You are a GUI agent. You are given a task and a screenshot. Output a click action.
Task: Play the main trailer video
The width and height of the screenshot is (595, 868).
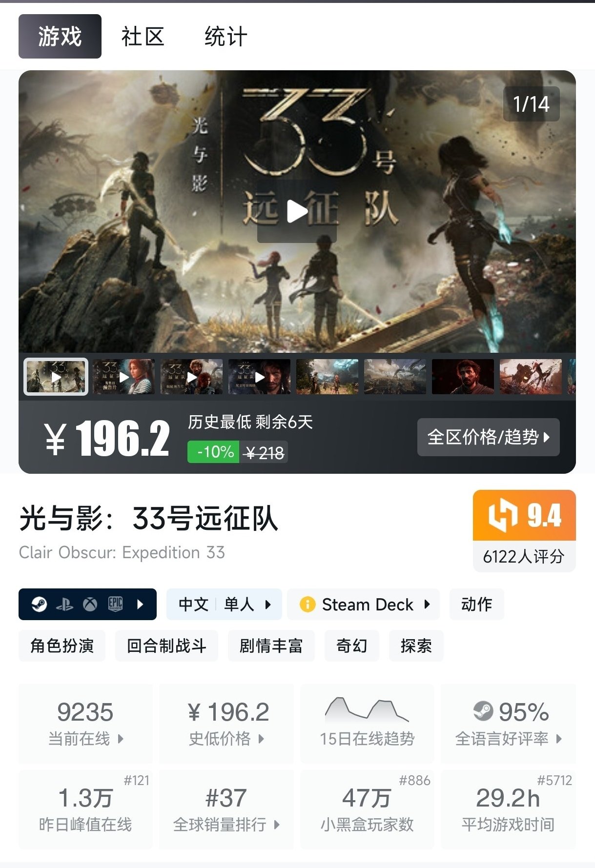[297, 211]
